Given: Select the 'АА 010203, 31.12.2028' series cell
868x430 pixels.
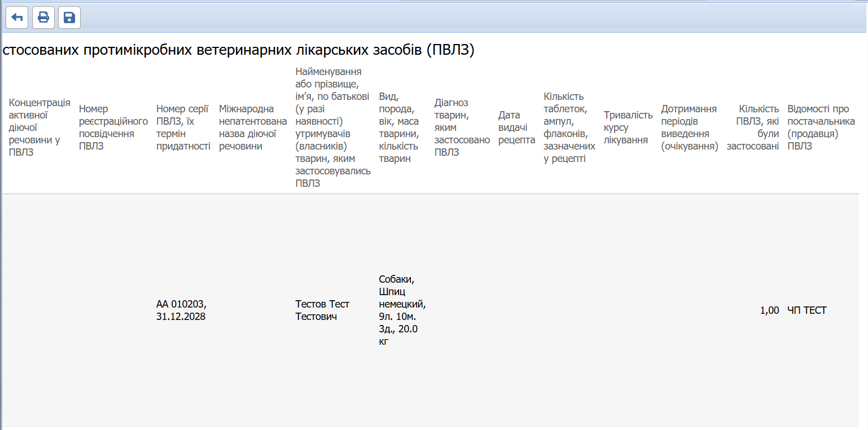Looking at the screenshot, I should 181,310.
